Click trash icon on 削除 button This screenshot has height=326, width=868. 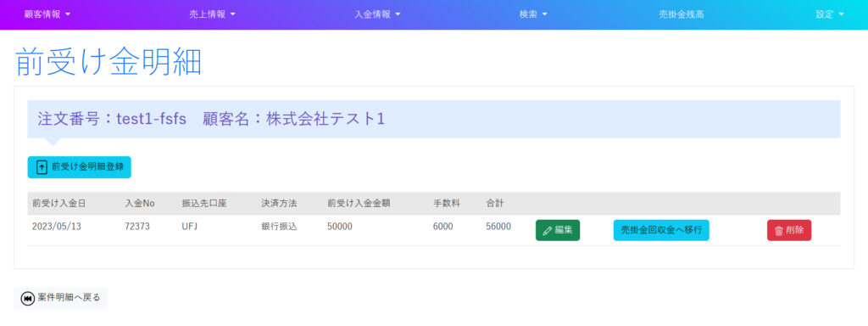click(x=778, y=231)
